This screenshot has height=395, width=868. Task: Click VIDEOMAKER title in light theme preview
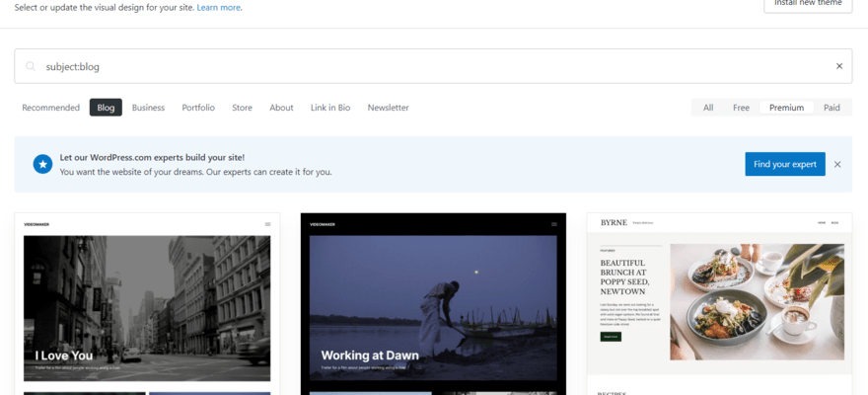coord(36,224)
